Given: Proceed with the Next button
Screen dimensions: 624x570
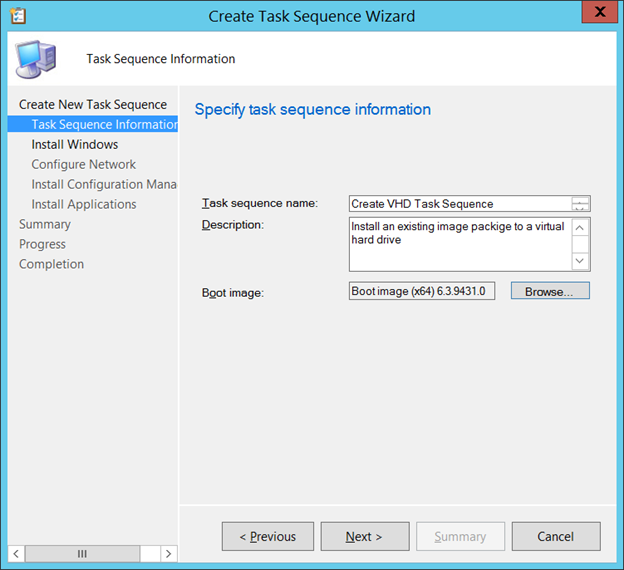Looking at the screenshot, I should [364, 536].
